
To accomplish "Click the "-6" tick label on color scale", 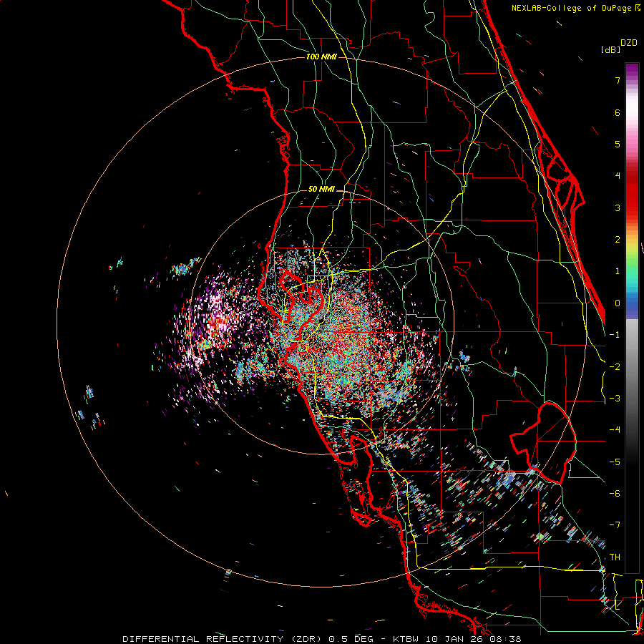I will (x=615, y=494).
